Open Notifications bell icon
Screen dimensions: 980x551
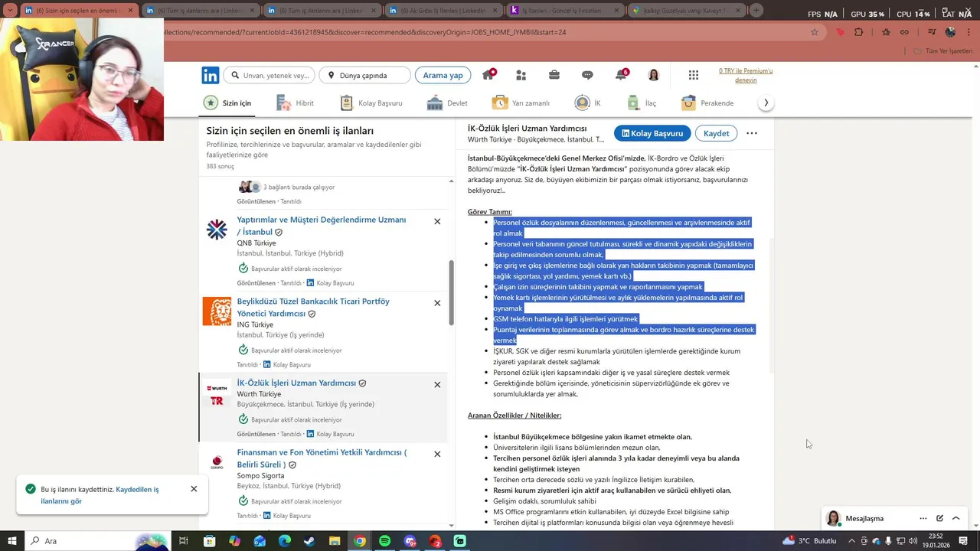(621, 75)
